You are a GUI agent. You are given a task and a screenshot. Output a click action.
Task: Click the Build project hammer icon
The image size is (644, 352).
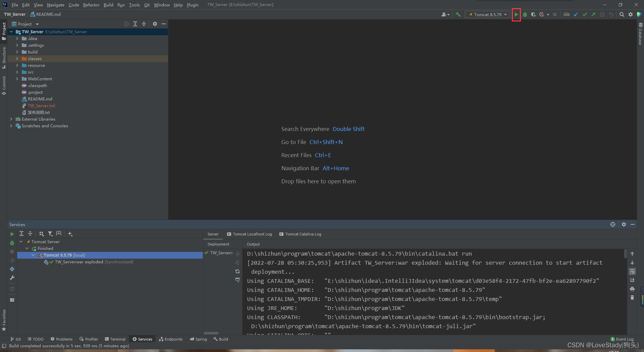pyautogui.click(x=458, y=14)
